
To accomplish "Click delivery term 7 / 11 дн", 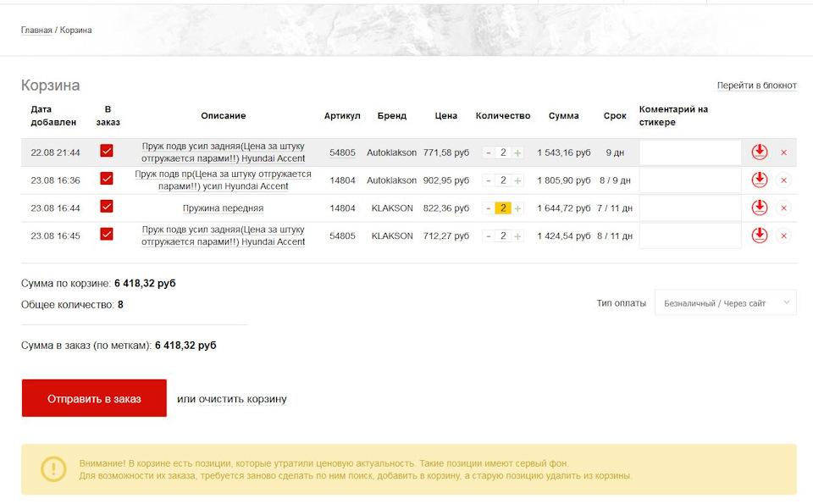I will 615,208.
